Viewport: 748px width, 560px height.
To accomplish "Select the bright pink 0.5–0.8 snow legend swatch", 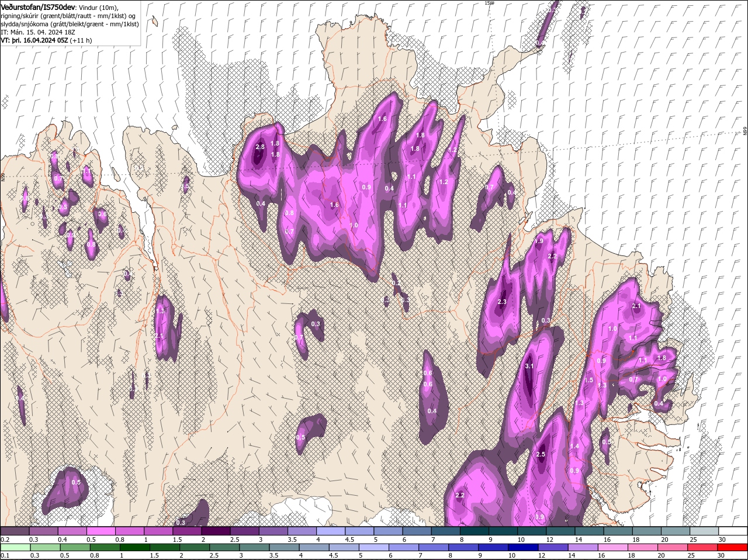I will pyautogui.click(x=101, y=531).
